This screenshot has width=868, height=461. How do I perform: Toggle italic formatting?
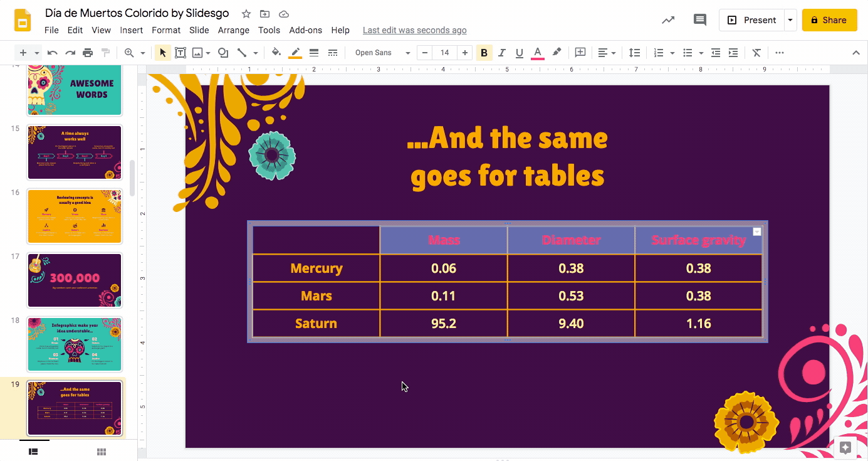[x=501, y=53]
